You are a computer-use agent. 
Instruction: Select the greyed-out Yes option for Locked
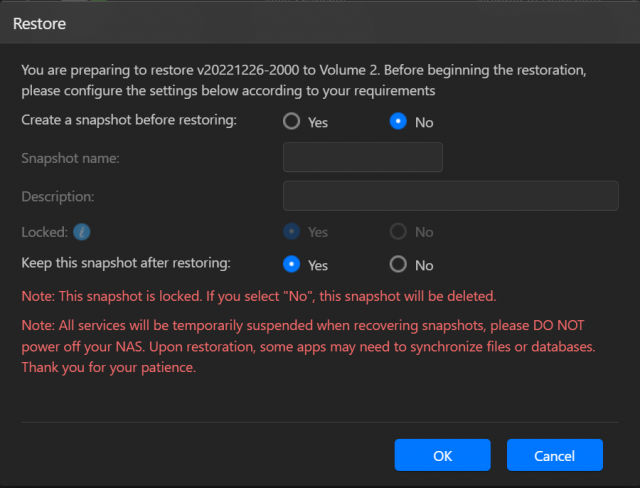point(292,232)
